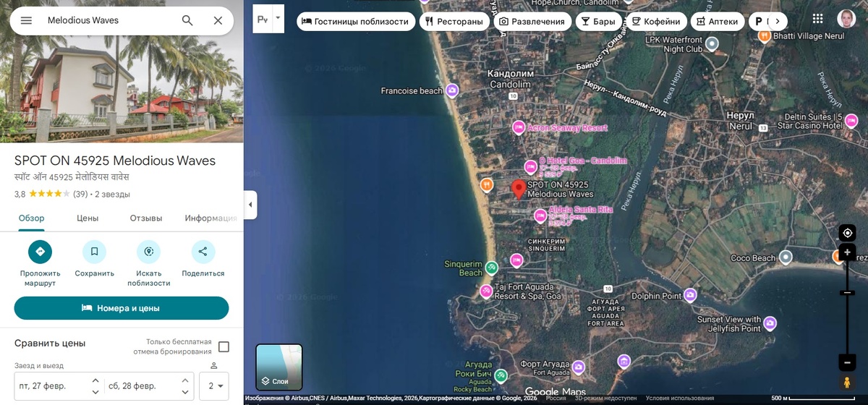Click the Aguada Rocky Beach marker
This screenshot has width=868, height=405.
pos(501,376)
